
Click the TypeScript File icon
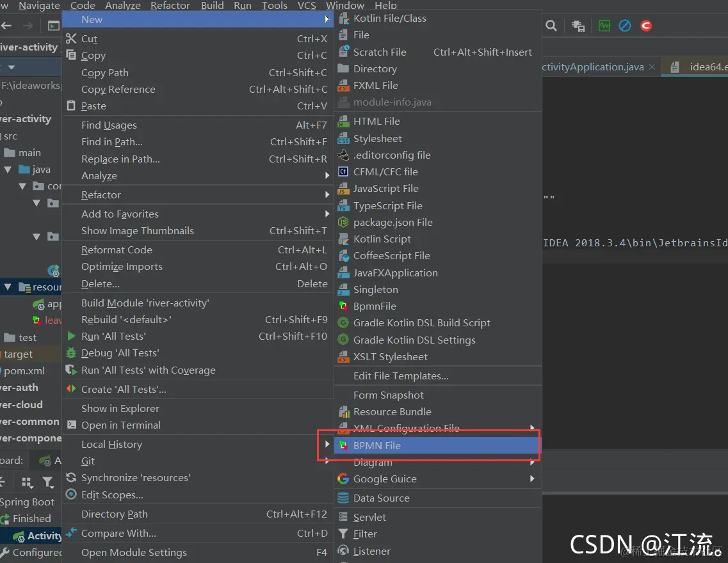344,206
